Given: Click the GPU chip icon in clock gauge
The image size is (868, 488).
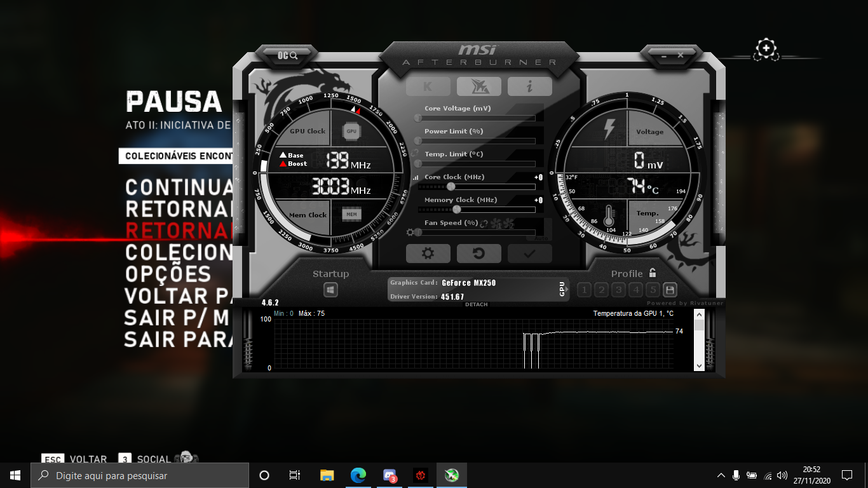Looking at the screenshot, I should point(351,131).
